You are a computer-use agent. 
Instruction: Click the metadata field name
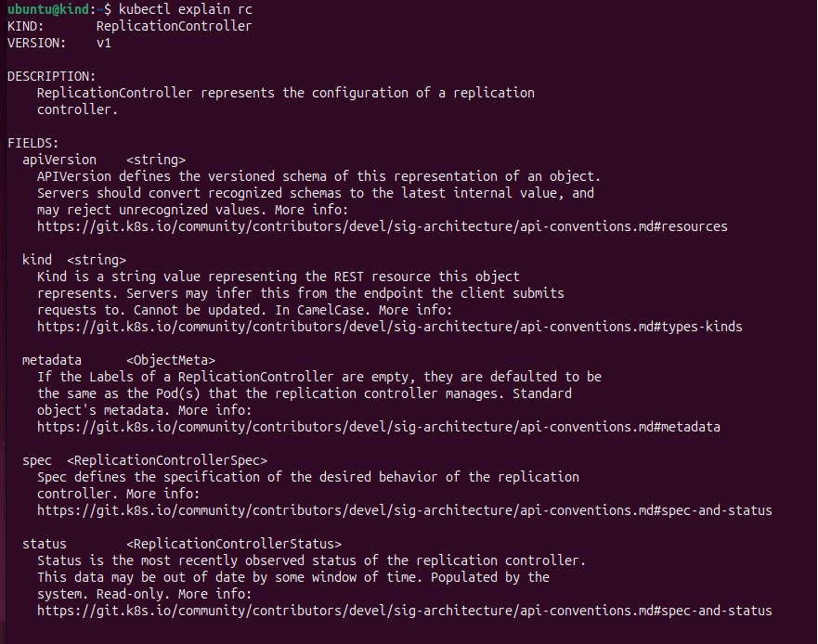click(52, 360)
